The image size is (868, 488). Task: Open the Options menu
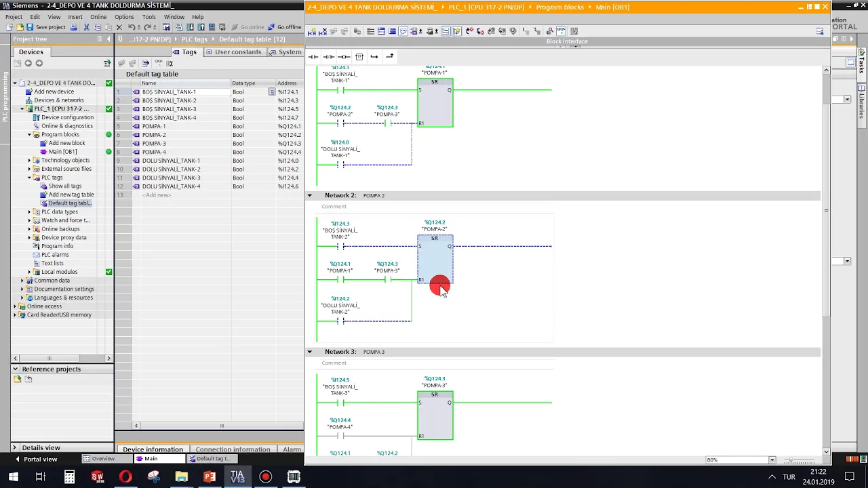124,17
